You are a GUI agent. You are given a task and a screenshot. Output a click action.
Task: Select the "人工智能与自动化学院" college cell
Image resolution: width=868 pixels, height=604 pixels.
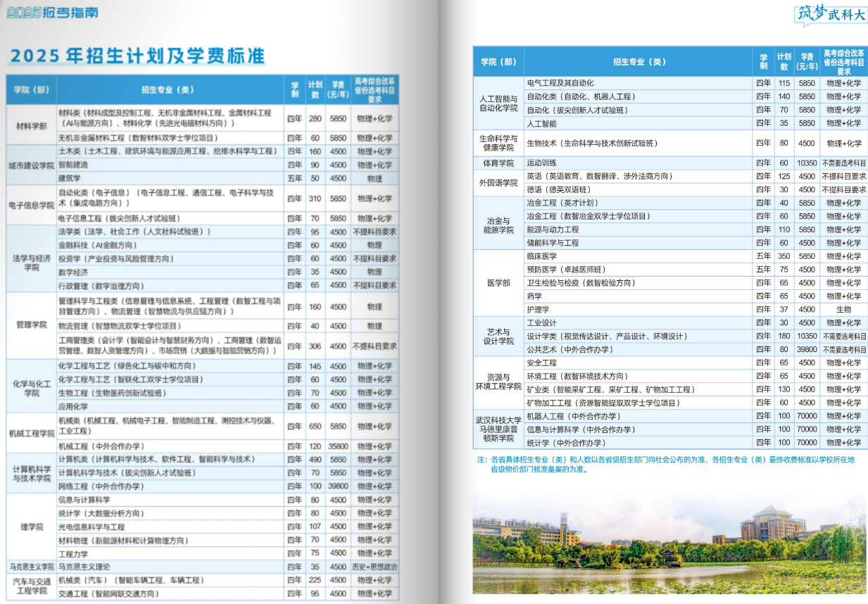coord(498,103)
